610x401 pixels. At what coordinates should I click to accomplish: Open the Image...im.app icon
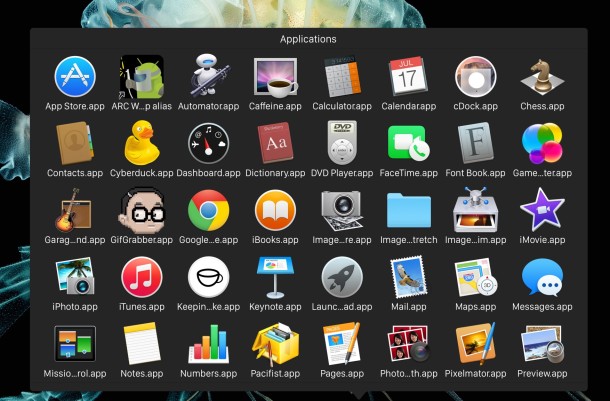tap(475, 210)
